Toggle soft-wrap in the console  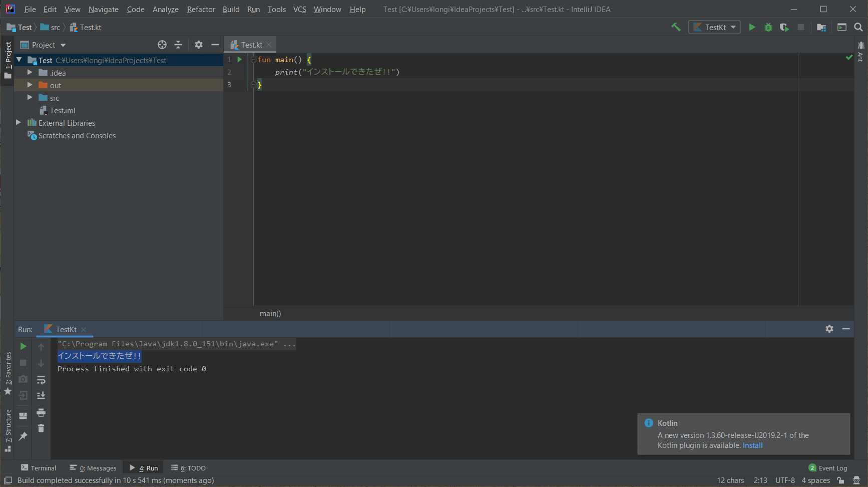[41, 380]
